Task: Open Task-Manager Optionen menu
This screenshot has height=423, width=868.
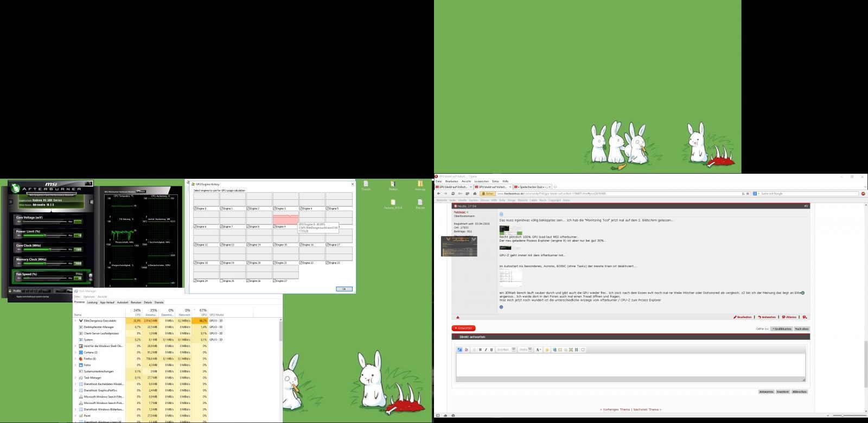Action: (89, 297)
